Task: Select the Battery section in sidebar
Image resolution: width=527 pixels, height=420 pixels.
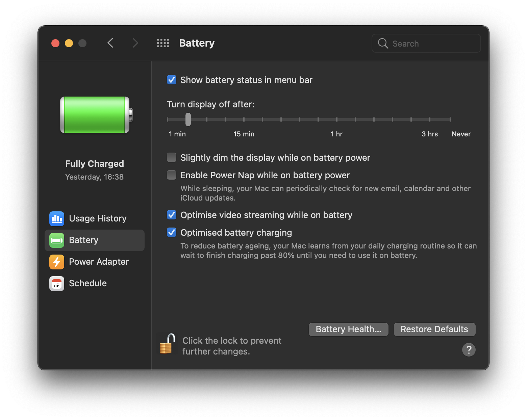Action: [95, 240]
